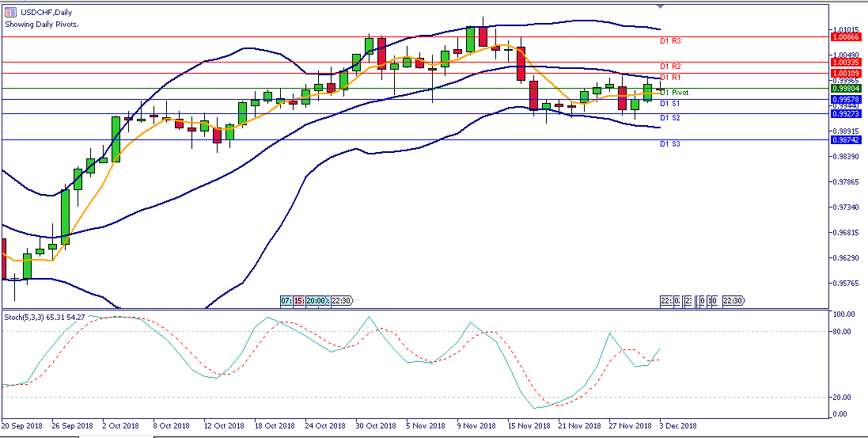Click the red 1.00335 price label
The image size is (868, 438).
[x=846, y=62]
